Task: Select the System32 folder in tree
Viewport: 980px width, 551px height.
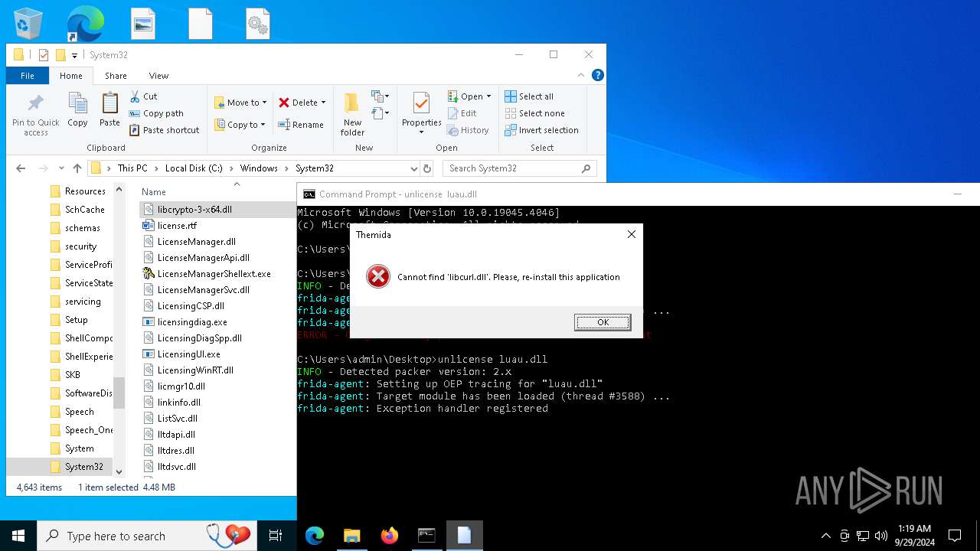Action: coord(83,467)
